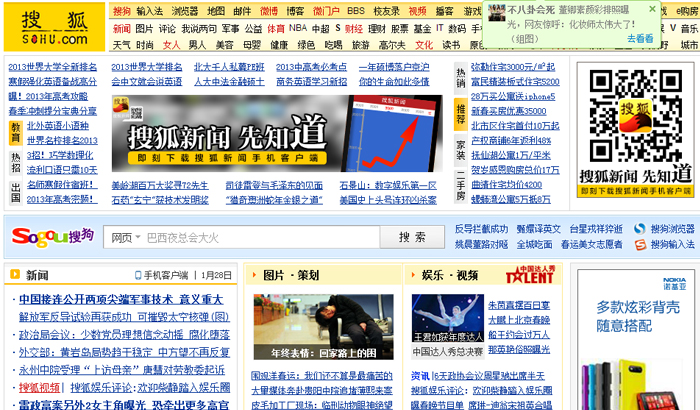This screenshot has height=410, width=700.
Task: Open the 北大千人私募PE班 link
Action: [x=229, y=67]
